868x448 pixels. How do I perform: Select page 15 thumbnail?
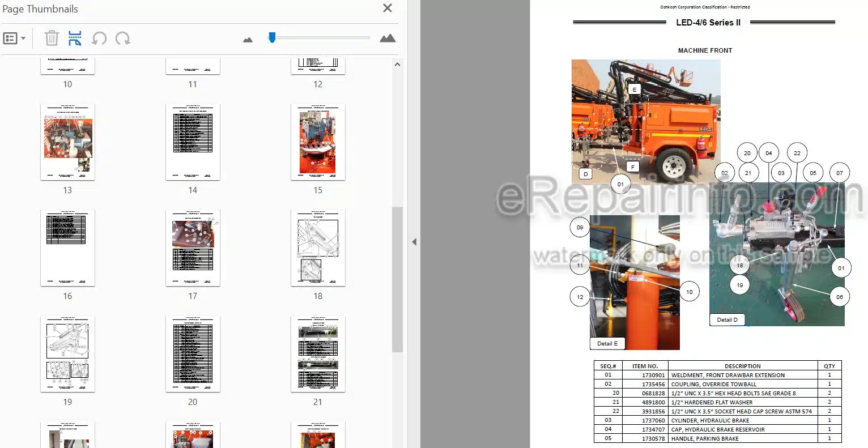pyautogui.click(x=318, y=142)
